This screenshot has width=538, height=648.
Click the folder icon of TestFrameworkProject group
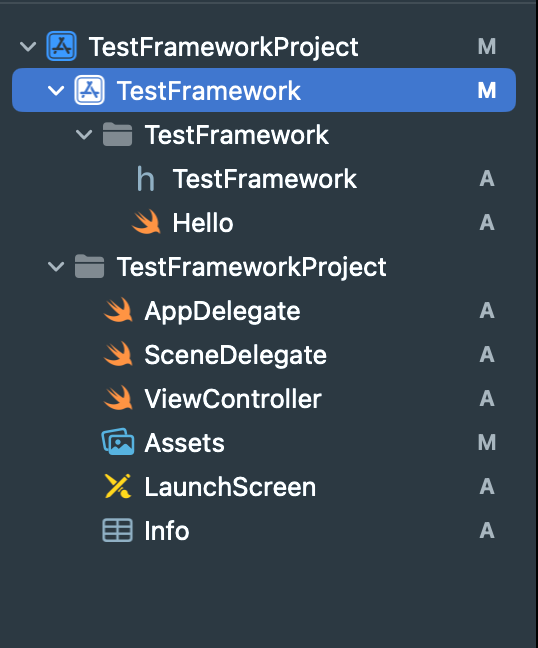(90, 267)
